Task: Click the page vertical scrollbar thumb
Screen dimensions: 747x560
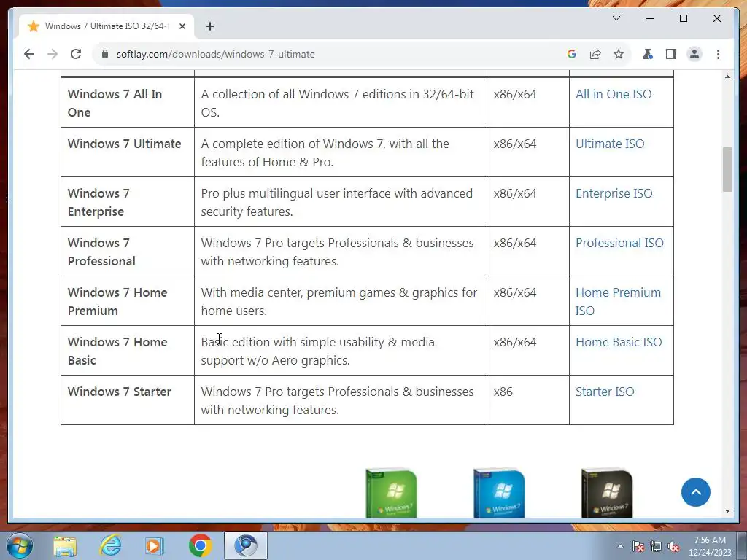Action: pyautogui.click(x=727, y=169)
